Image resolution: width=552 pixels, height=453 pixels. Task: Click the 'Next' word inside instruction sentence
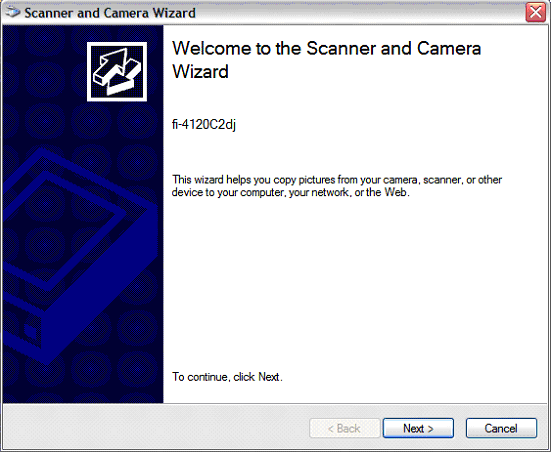pos(269,377)
